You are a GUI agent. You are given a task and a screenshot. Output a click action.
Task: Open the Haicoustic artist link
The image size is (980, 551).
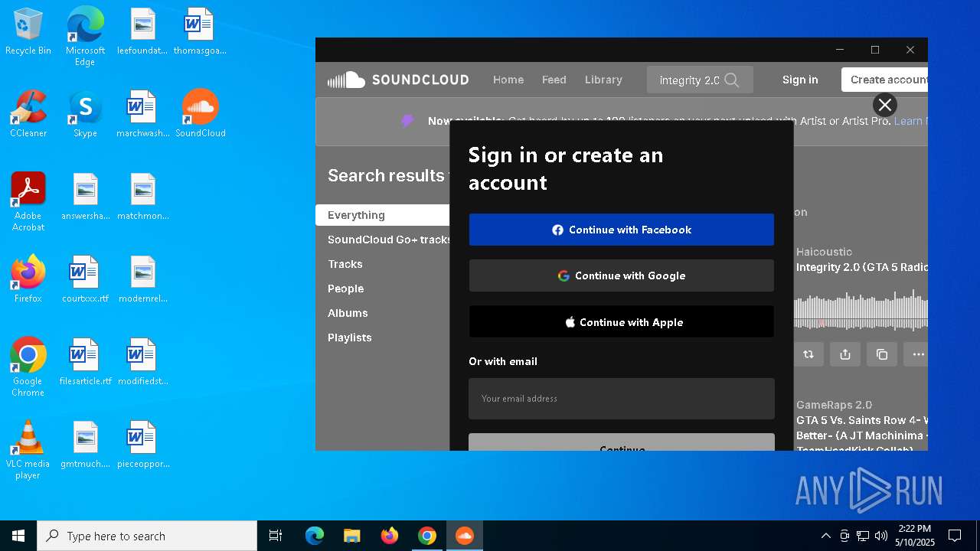824,252
